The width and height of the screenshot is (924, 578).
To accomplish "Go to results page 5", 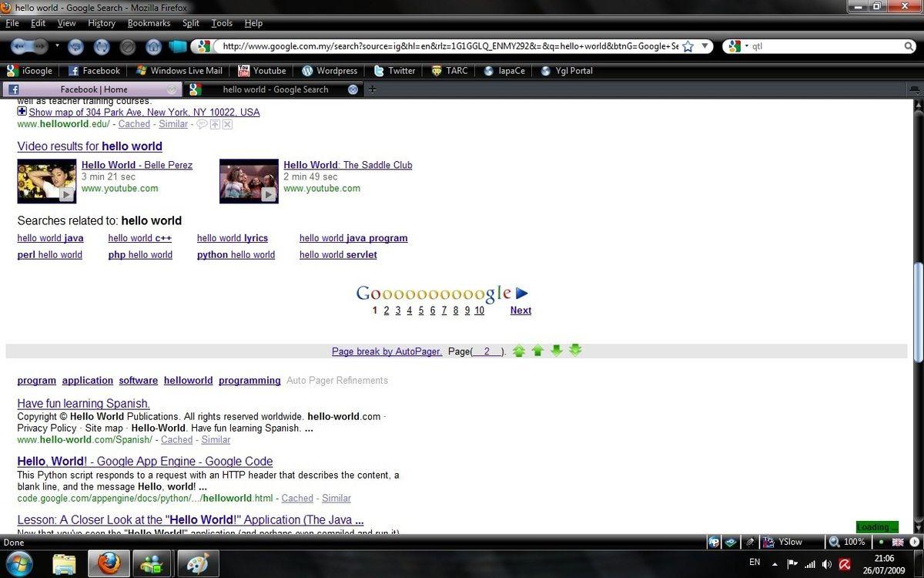I will click(x=420, y=311).
